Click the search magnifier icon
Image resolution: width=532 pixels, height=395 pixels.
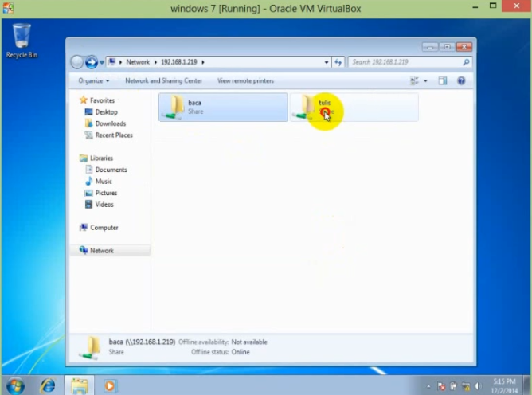coord(466,62)
